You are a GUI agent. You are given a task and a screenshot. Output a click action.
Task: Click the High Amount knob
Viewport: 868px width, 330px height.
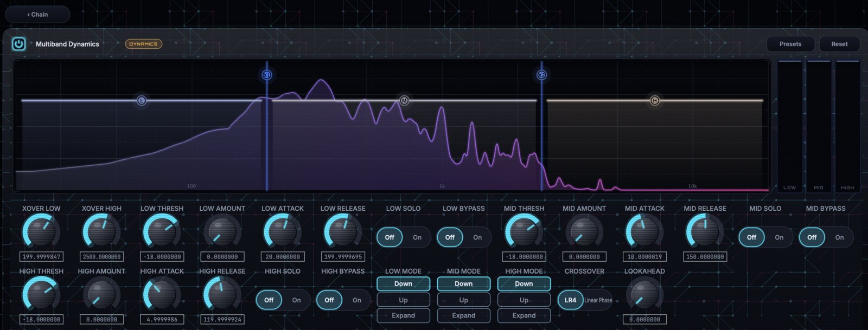click(101, 294)
